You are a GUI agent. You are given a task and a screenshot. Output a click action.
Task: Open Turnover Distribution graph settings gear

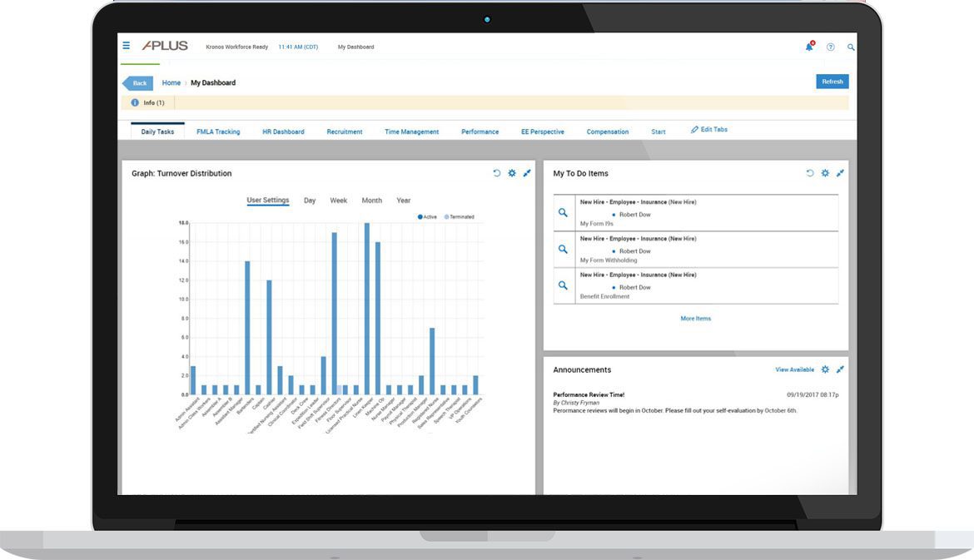pyautogui.click(x=512, y=173)
